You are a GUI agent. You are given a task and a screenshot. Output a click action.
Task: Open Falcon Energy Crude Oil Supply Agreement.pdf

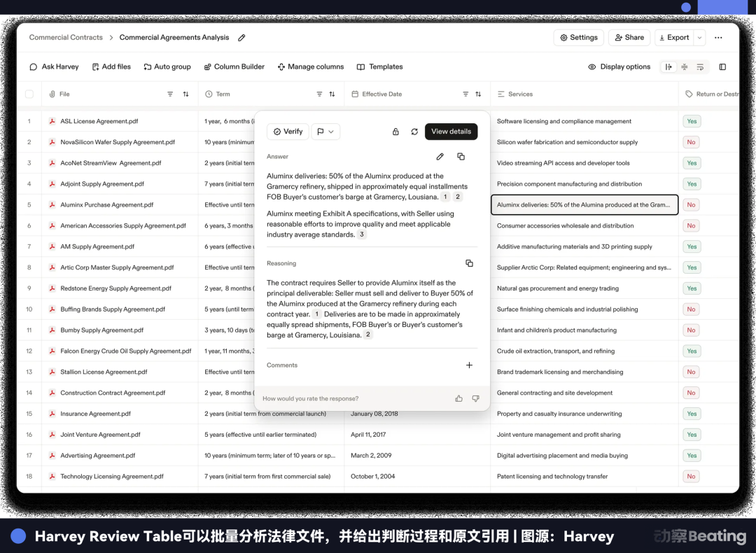point(125,351)
